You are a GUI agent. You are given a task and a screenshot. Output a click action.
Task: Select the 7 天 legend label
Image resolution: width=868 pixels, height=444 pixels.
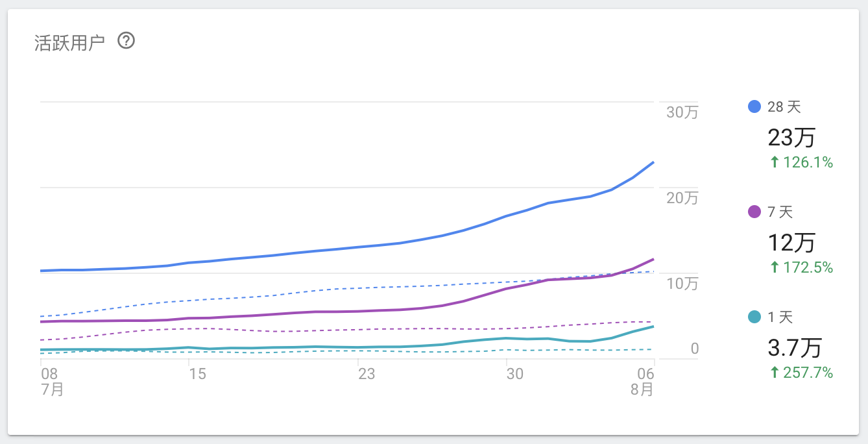[x=780, y=212]
